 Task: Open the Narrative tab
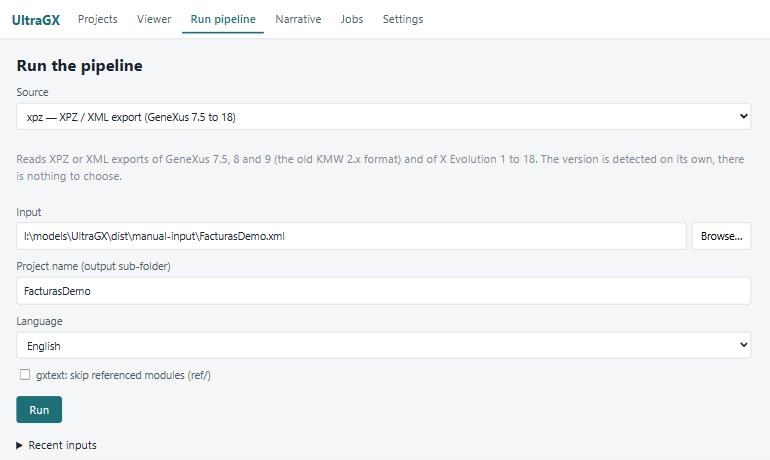(298, 19)
